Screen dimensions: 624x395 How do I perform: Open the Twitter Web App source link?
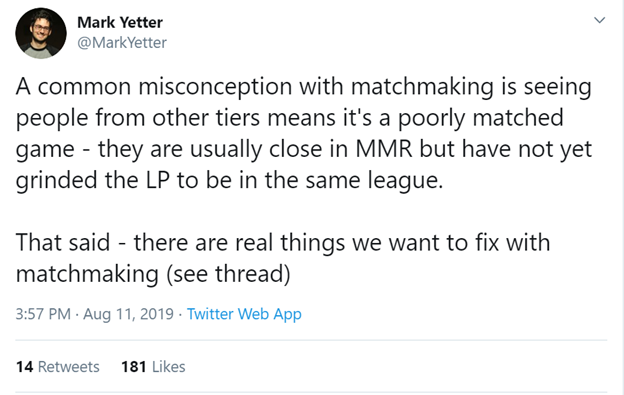click(244, 314)
